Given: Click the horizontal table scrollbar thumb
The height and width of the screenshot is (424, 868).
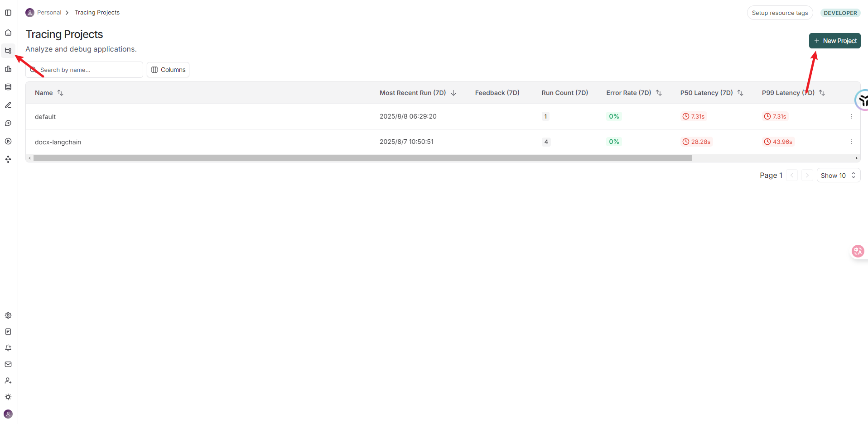Looking at the screenshot, I should click(362, 158).
